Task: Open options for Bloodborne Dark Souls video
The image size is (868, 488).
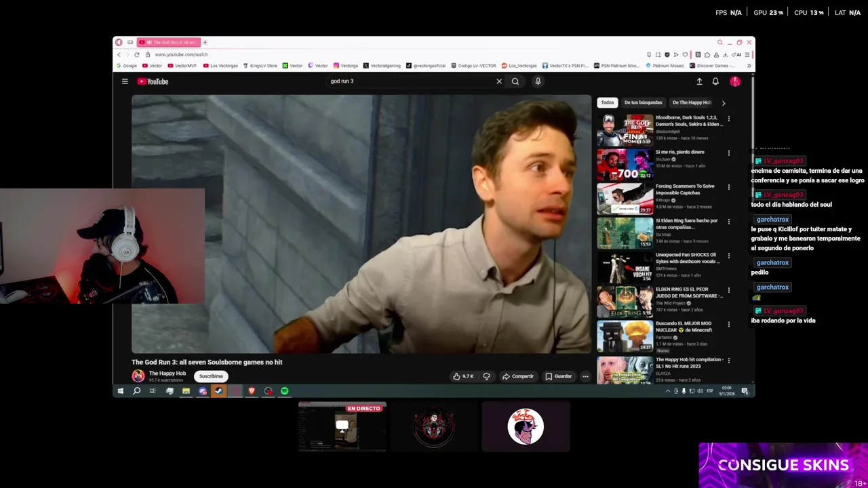Action: (x=729, y=119)
